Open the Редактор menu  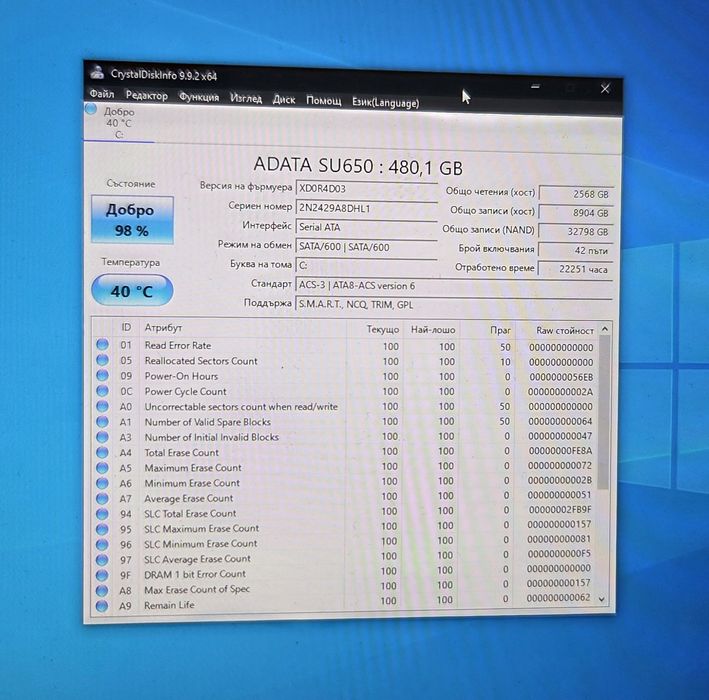[x=147, y=95]
